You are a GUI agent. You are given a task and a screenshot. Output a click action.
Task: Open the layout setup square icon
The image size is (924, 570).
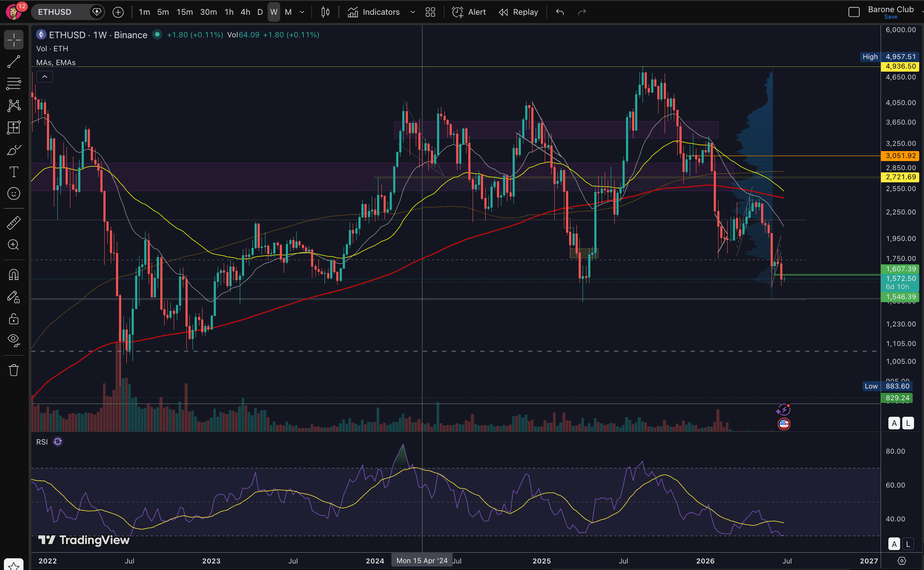(x=854, y=12)
